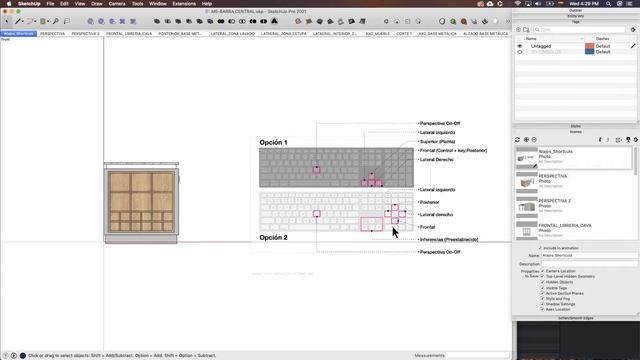Select PERSPECTIVA 2 scene thumbnail in list

[527, 206]
